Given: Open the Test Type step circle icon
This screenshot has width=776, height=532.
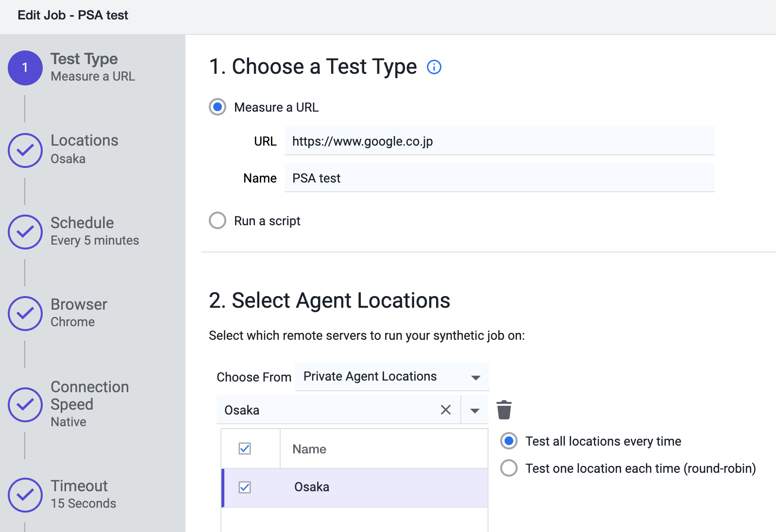Looking at the screenshot, I should pos(25,68).
